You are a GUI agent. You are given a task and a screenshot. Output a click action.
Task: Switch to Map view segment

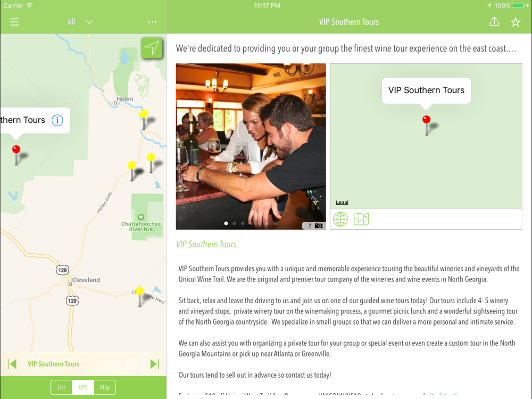(105, 387)
